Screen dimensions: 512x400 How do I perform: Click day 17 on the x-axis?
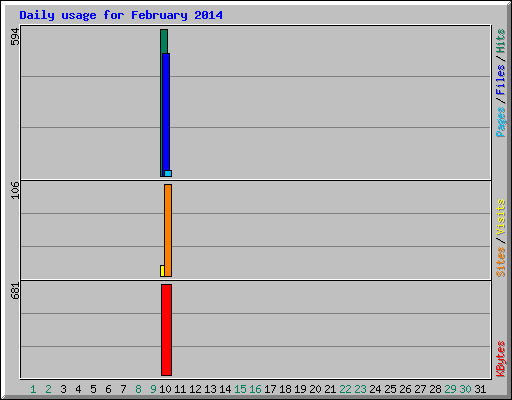click(270, 389)
